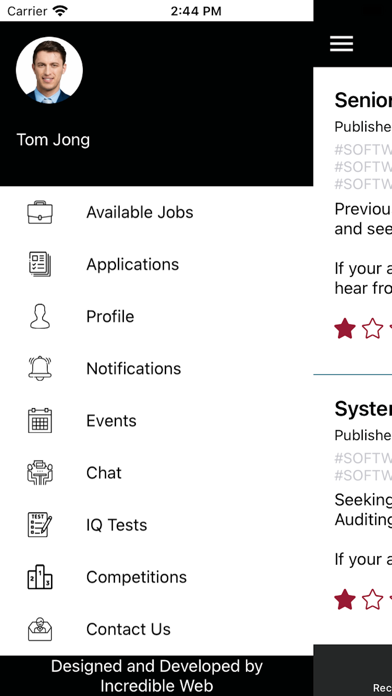Open the System job listing title
The width and height of the screenshot is (392, 696).
[x=363, y=409]
